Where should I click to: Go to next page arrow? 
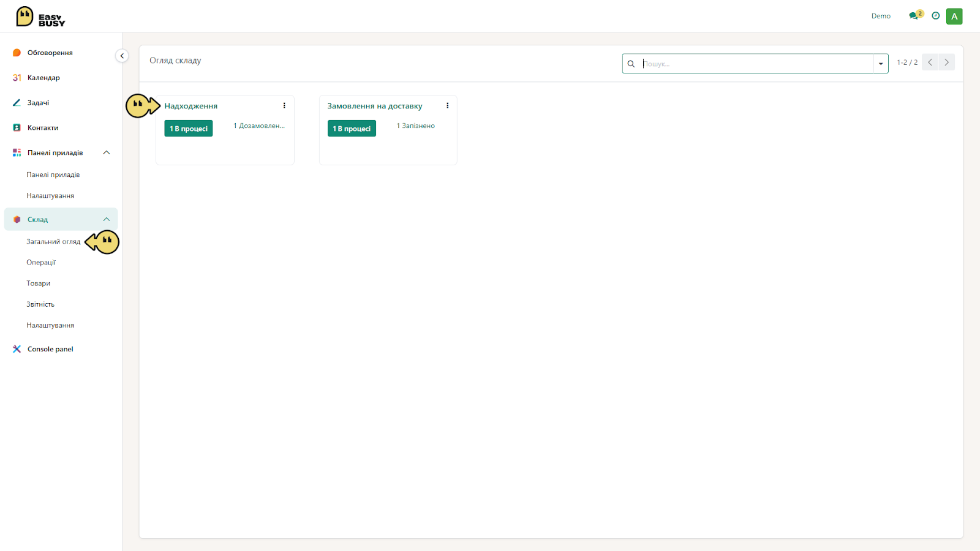pos(946,62)
